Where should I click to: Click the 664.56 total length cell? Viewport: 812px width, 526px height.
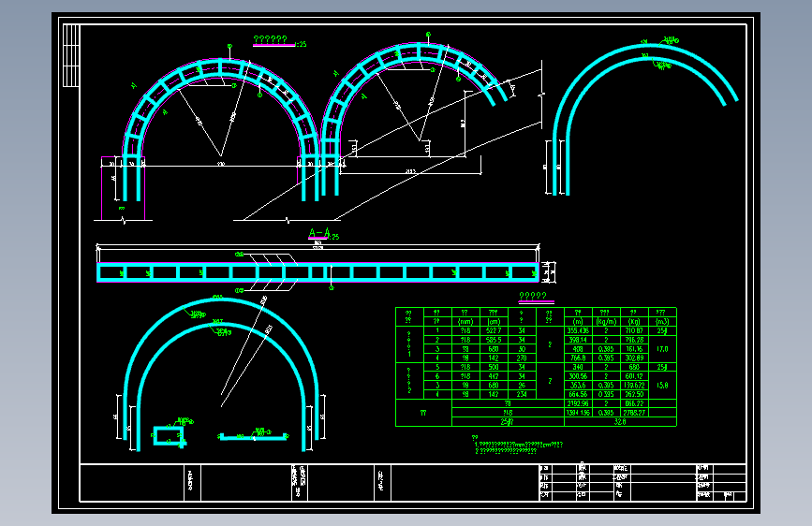pos(578,394)
